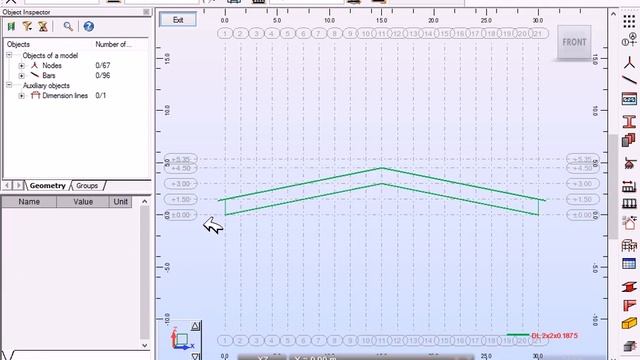Image resolution: width=640 pixels, height=360 pixels.
Task: Expand the Nodes tree item
Action: [x=21, y=65]
